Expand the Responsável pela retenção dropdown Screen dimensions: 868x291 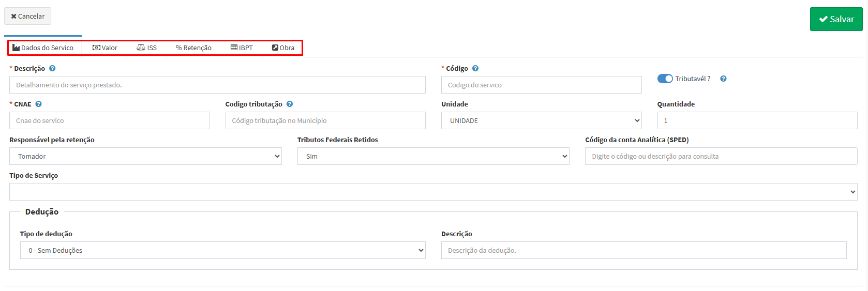(145, 156)
